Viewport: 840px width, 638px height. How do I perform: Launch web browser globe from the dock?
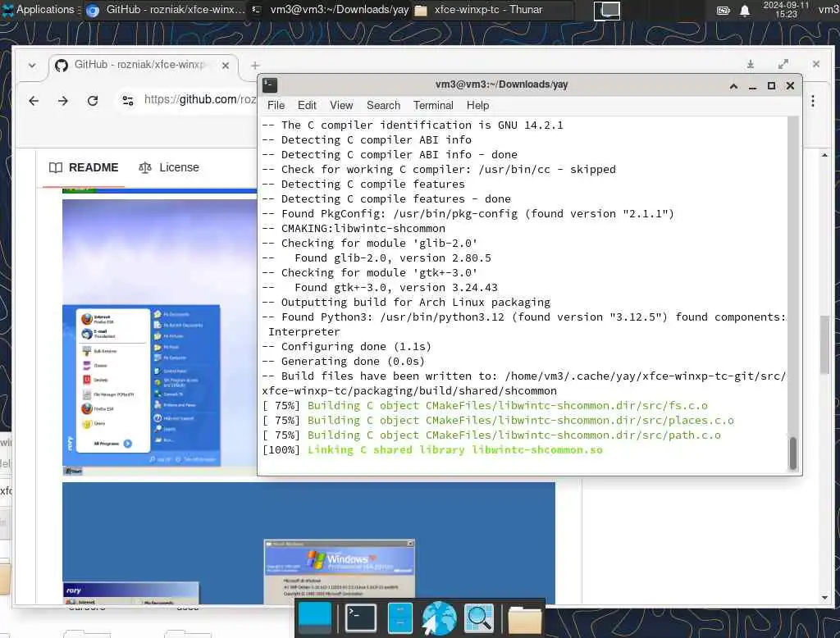pos(440,617)
